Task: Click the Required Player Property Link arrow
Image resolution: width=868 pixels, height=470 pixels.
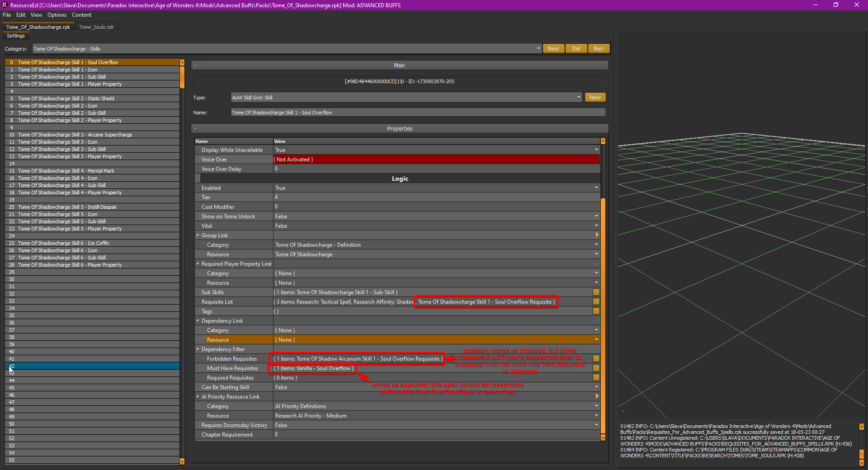Action: pos(597,263)
